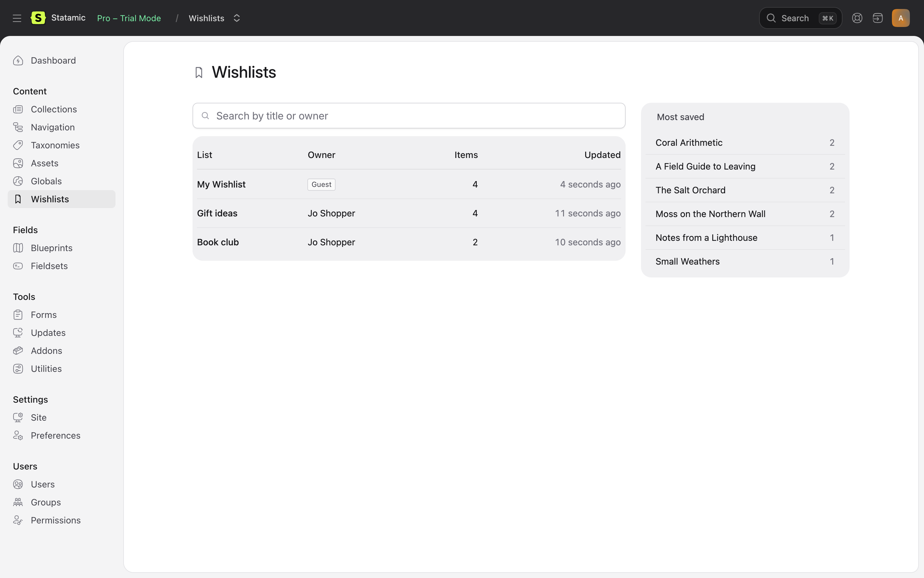
Task: Go to Collections in the sidebar
Action: click(62, 109)
